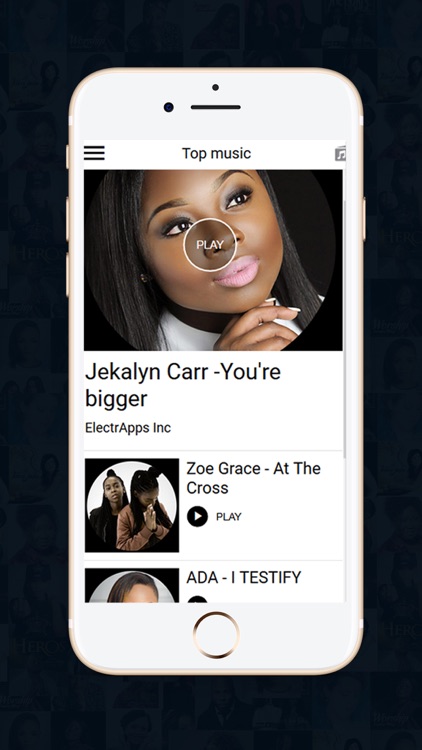The image size is (422, 750).
Task: Click the phone's volume up button
Action: [68, 219]
